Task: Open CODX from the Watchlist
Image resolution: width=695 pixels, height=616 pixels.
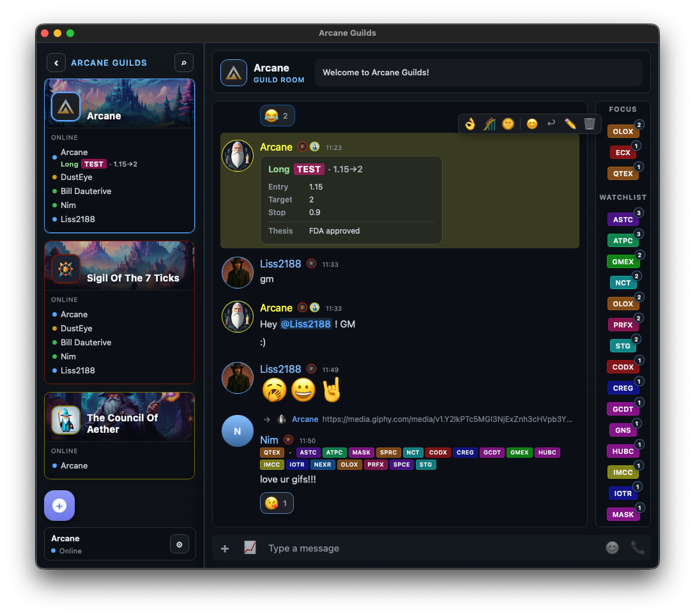Action: tap(623, 367)
